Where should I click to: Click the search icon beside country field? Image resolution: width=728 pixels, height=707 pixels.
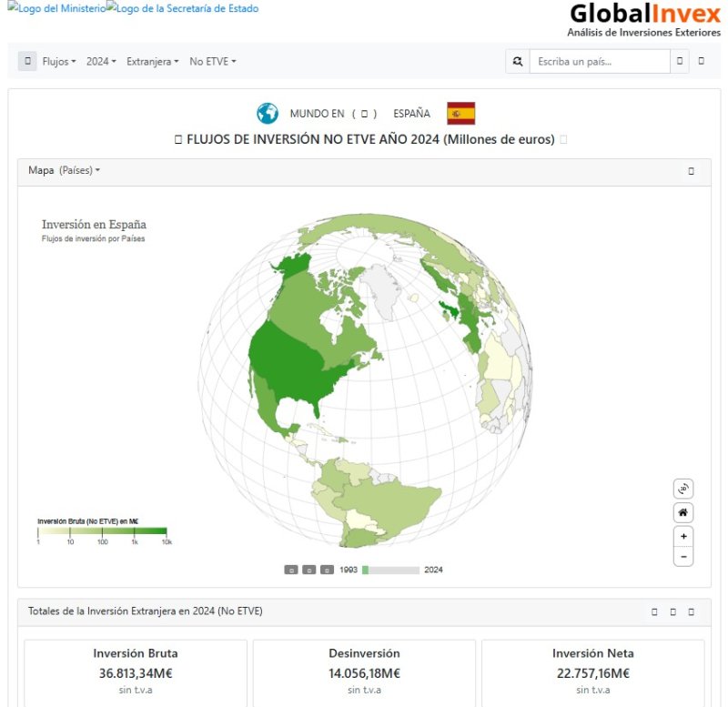[x=518, y=62]
